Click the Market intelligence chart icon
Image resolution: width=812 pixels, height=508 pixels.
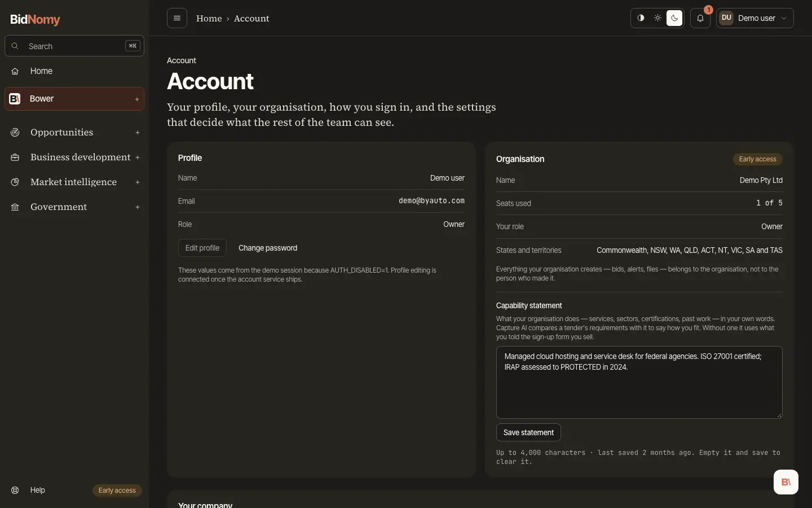tap(15, 182)
